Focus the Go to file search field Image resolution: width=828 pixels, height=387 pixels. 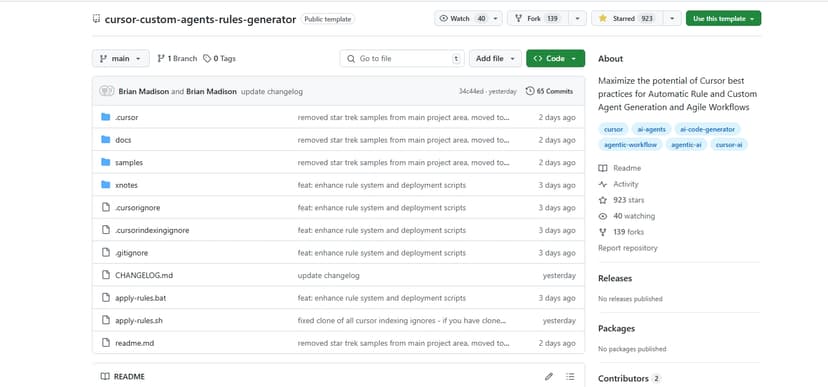pyautogui.click(x=402, y=59)
